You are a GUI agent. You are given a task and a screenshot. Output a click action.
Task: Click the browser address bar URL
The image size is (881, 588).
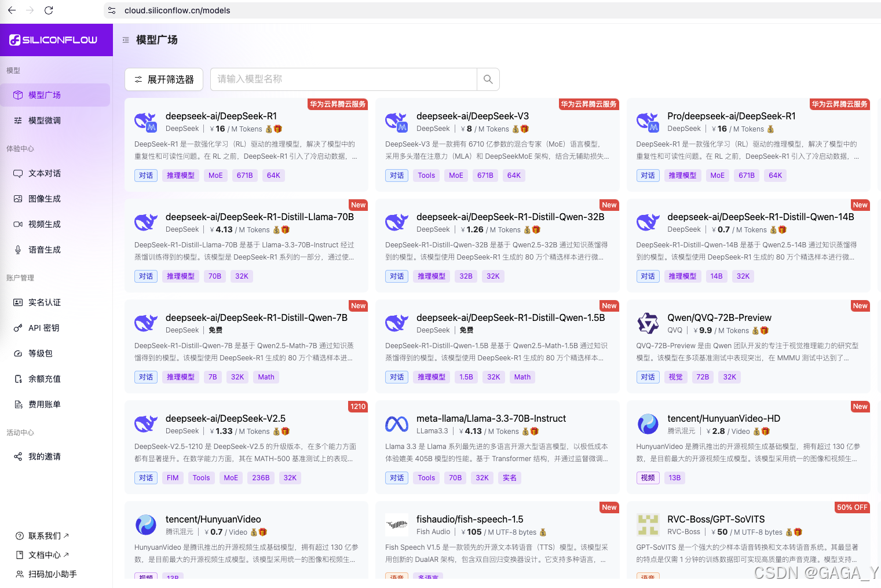(x=177, y=10)
